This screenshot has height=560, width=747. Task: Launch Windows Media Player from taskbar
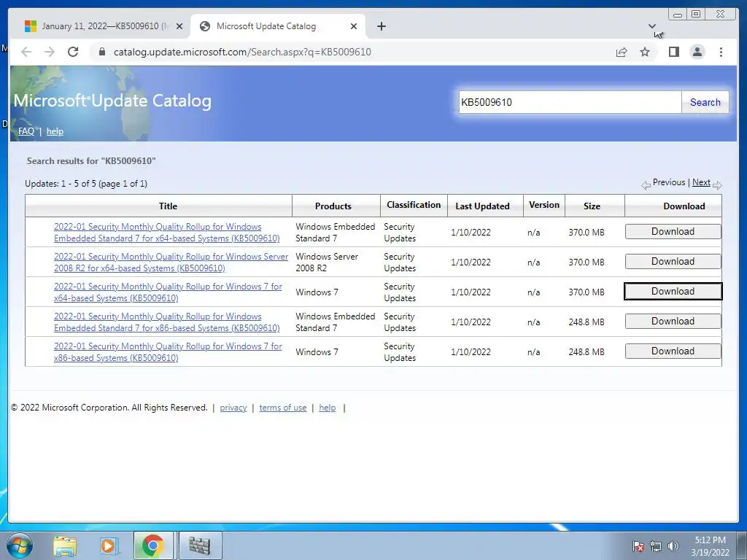[109, 545]
